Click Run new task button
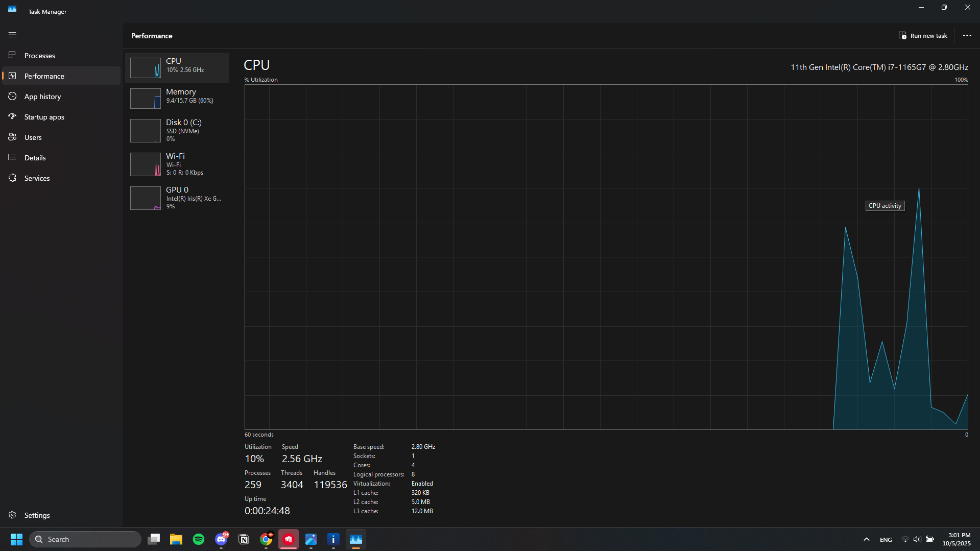 923,36
